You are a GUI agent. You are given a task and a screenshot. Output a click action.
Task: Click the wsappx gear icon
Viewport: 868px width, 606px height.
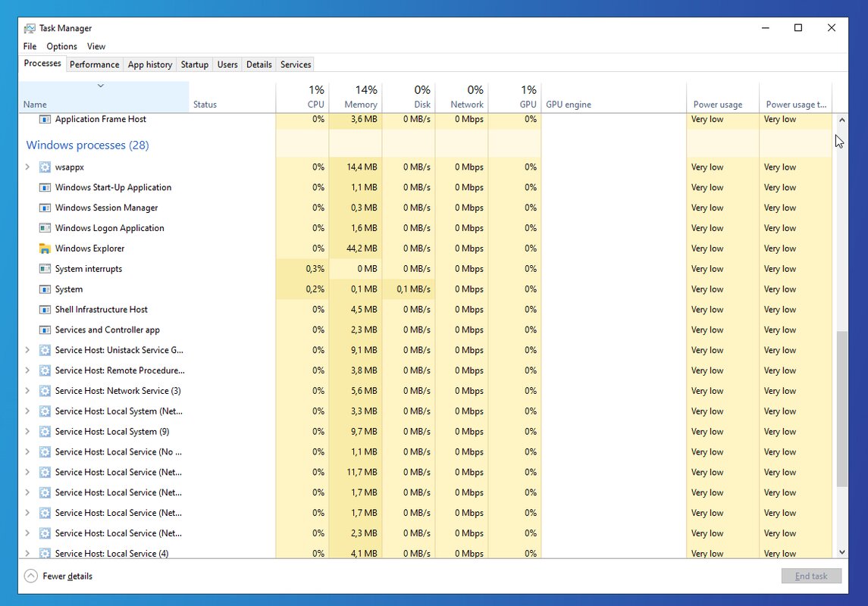[45, 167]
